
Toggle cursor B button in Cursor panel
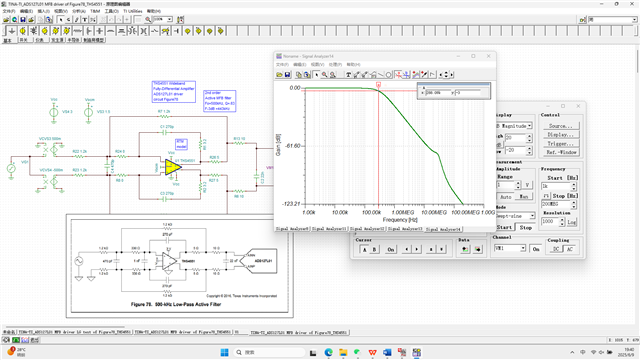(374, 249)
